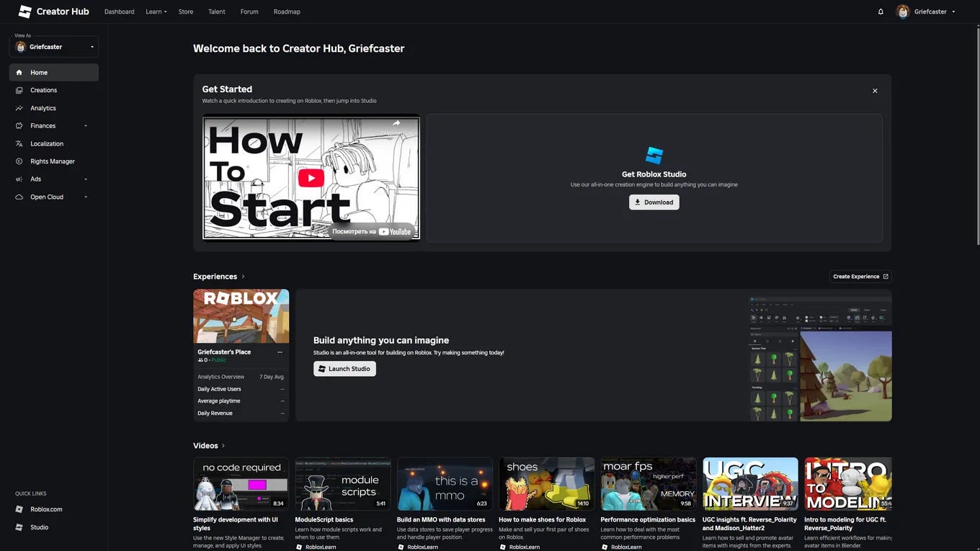
Task: Open the Simplify development with UI styles video
Action: (x=241, y=484)
